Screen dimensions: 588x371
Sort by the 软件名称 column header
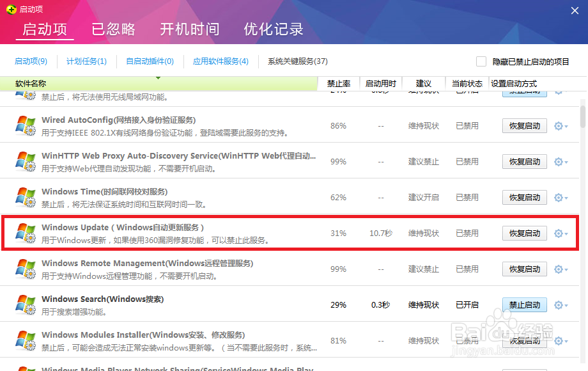coord(159,84)
